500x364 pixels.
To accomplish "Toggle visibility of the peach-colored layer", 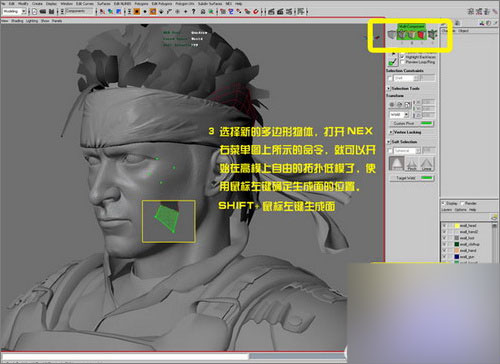I will [x=444, y=250].
